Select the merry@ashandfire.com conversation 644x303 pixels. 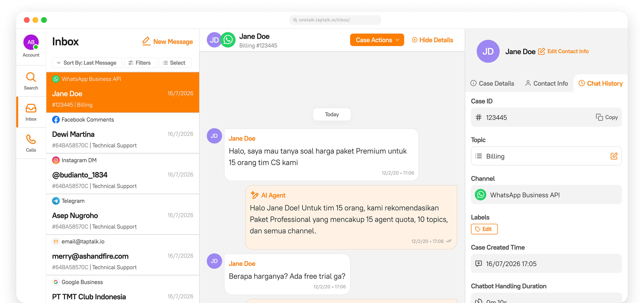coord(123,255)
